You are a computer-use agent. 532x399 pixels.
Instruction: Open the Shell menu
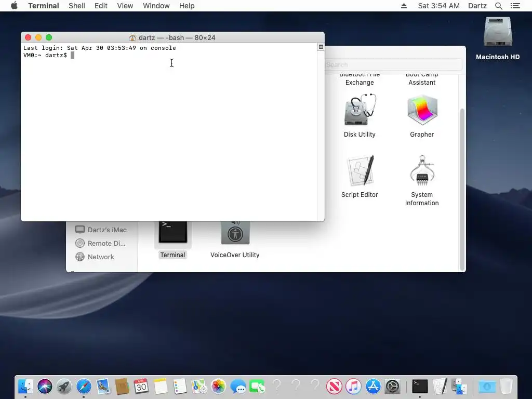[77, 6]
